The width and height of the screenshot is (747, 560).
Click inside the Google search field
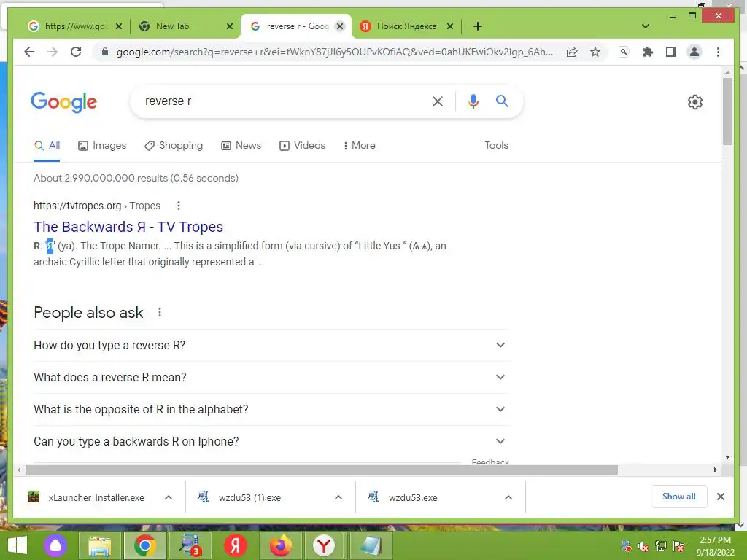[281, 101]
